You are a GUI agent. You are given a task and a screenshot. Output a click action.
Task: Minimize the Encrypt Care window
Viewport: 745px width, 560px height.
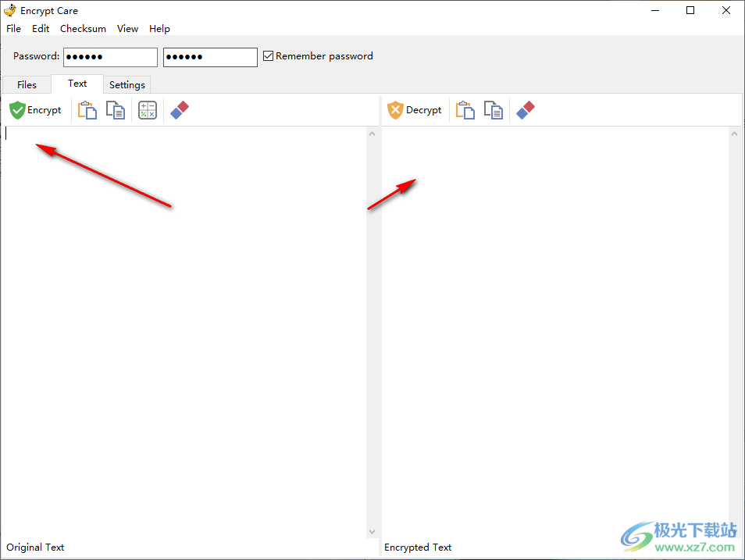[655, 10]
